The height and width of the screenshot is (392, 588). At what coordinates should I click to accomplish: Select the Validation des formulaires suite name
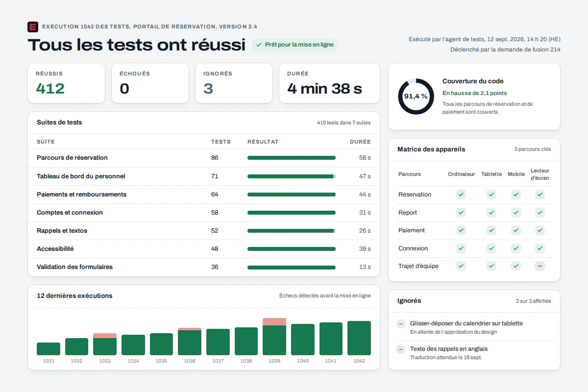point(74,267)
